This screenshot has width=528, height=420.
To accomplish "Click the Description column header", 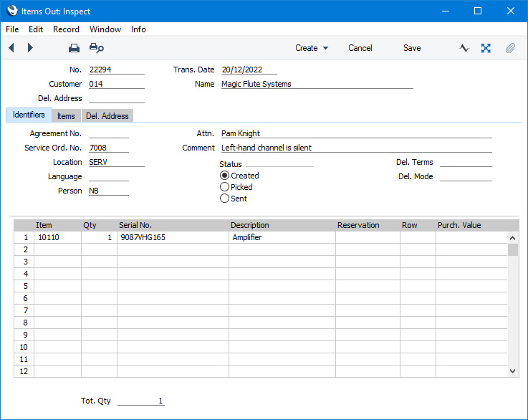I will pyautogui.click(x=249, y=225).
